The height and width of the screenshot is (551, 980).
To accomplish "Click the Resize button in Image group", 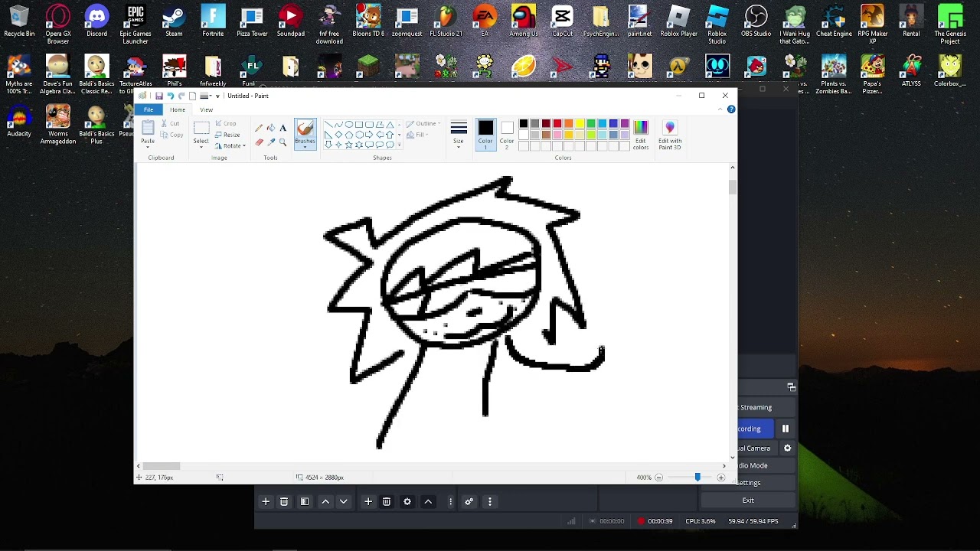I will tap(227, 135).
